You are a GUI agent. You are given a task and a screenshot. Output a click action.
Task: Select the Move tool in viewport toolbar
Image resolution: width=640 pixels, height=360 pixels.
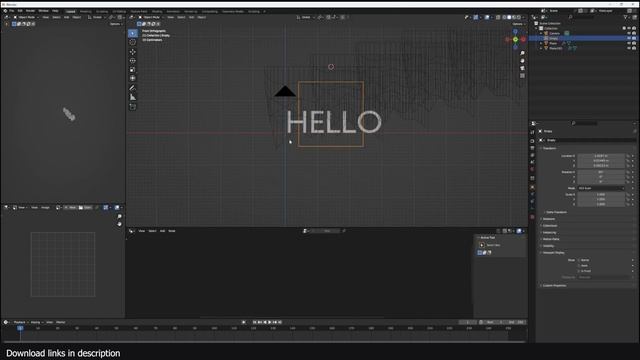[x=133, y=52]
